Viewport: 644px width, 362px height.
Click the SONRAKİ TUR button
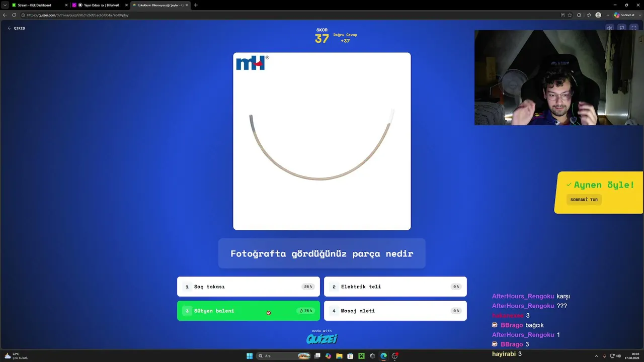pyautogui.click(x=584, y=200)
